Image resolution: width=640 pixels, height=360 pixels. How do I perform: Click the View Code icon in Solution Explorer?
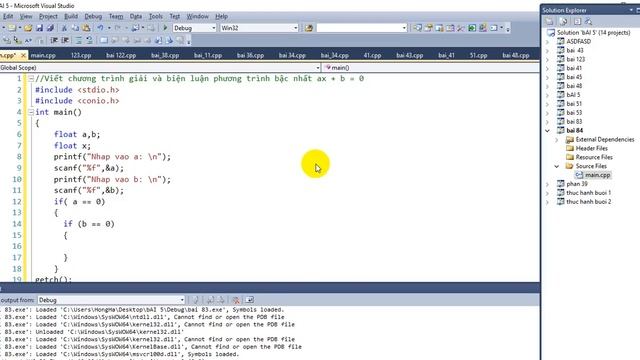(x=577, y=21)
